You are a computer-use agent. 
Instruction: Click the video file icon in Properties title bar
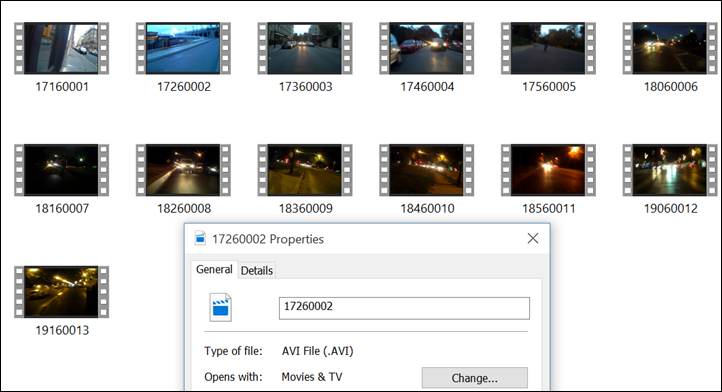coord(200,238)
